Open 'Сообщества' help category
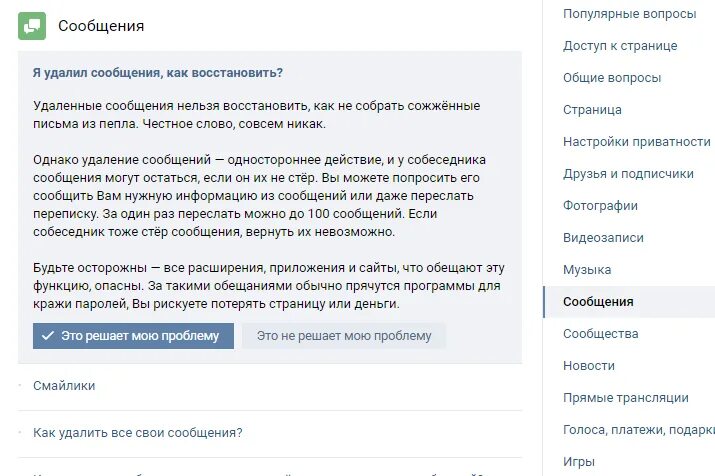 coord(600,334)
